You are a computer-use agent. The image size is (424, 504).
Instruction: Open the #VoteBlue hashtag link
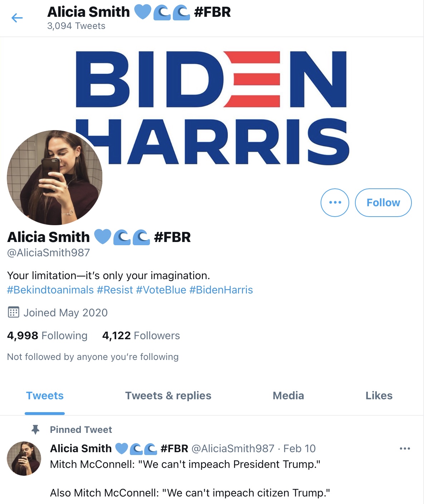(161, 290)
